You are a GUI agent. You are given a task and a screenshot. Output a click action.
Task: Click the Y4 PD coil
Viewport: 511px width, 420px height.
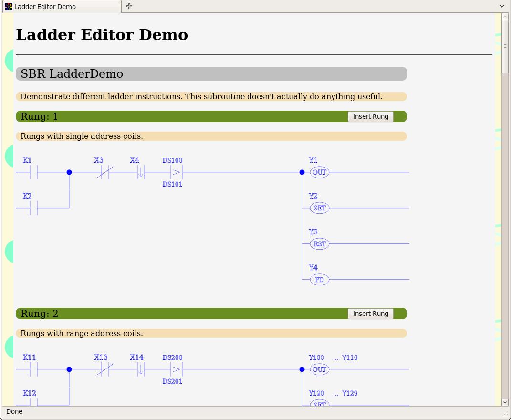click(x=320, y=280)
